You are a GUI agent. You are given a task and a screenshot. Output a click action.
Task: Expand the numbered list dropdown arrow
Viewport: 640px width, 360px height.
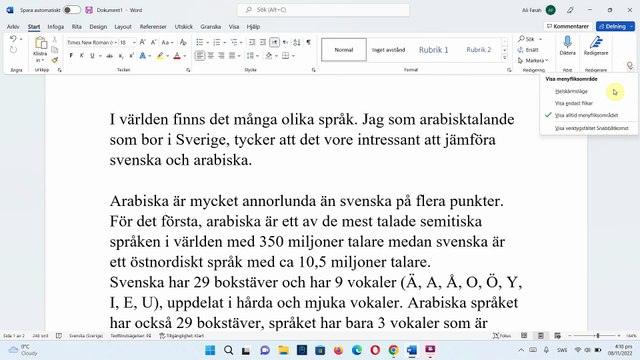point(224,42)
